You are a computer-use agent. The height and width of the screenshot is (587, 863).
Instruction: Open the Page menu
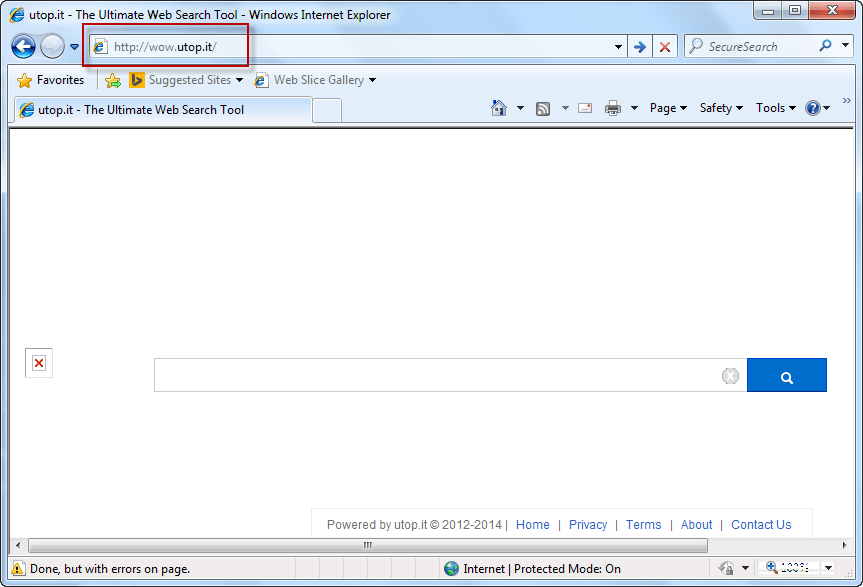668,108
